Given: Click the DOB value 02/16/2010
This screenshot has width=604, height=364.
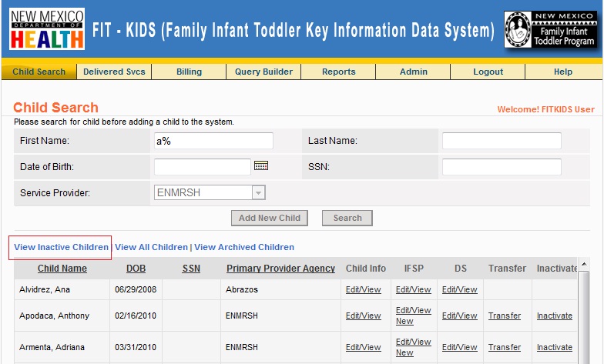Looking at the screenshot, I should (136, 316).
